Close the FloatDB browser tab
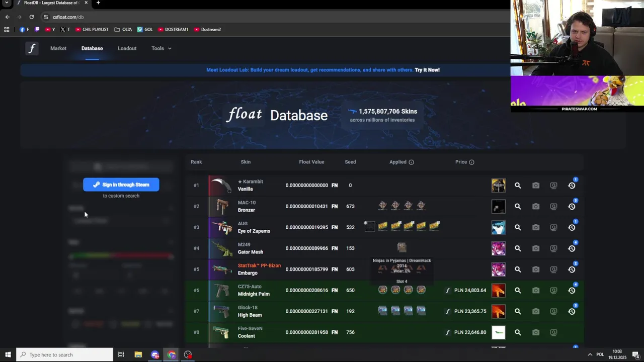Image resolution: width=644 pixels, height=362 pixels. [x=86, y=3]
